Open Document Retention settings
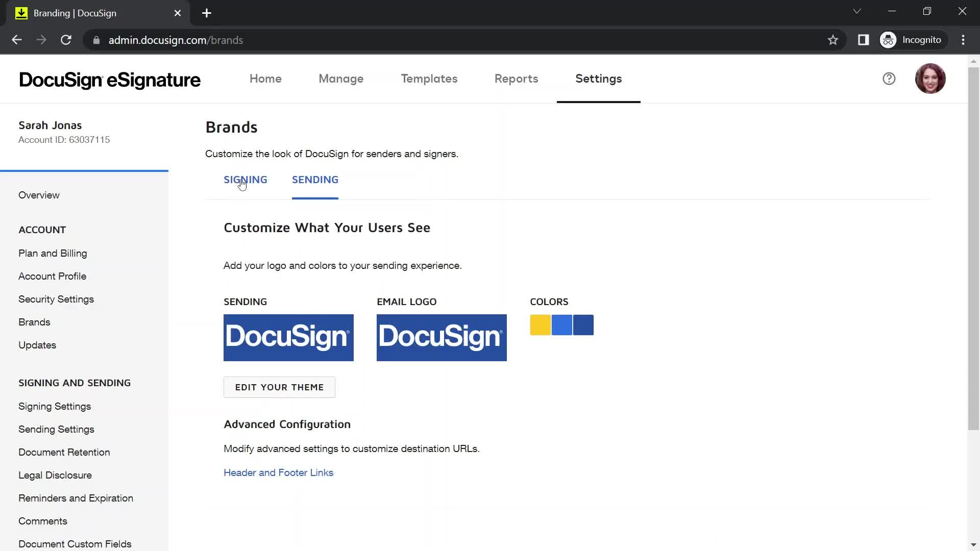Image resolution: width=980 pixels, height=551 pixels. (x=64, y=452)
